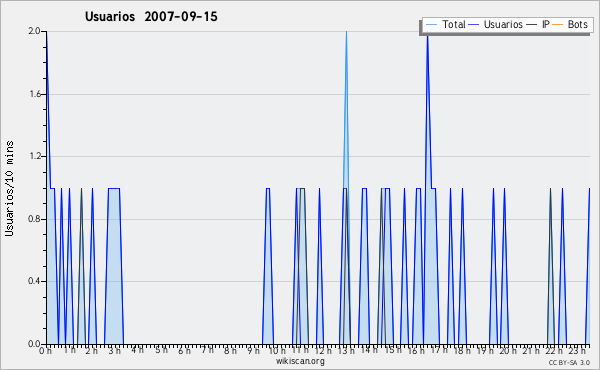Click the '9 h' x-axis label
600x370 pixels.
[x=253, y=350]
